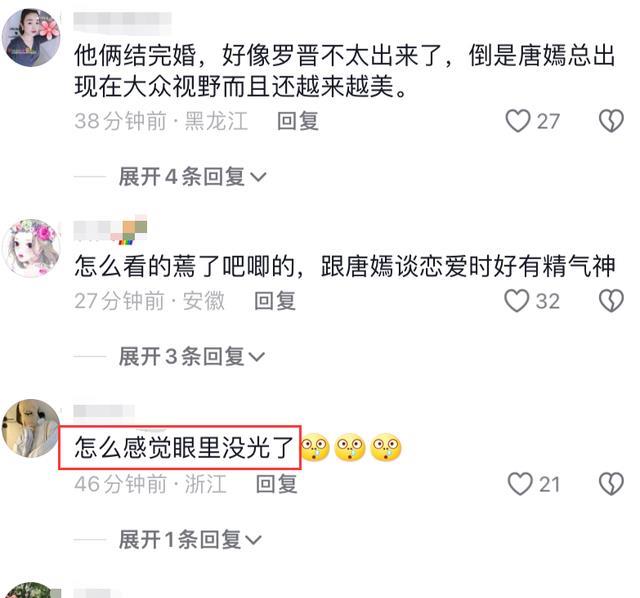
Task: Open blurred username of second commenter
Action: pyautogui.click(x=110, y=230)
